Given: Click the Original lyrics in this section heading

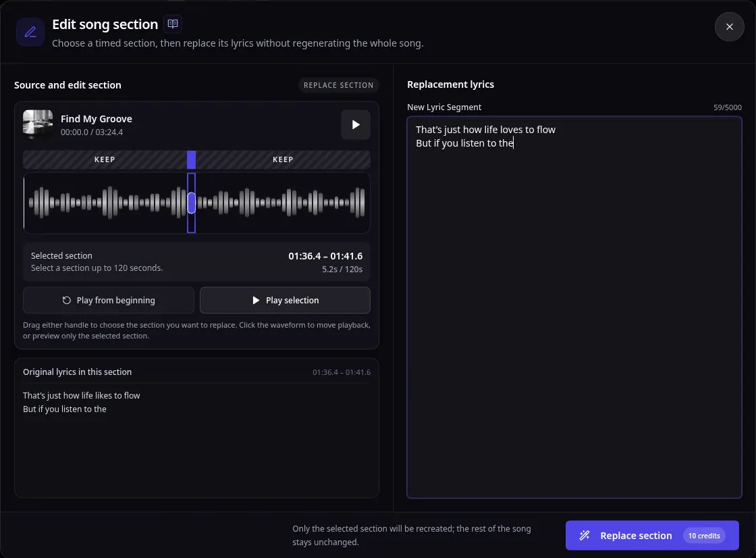Looking at the screenshot, I should (x=77, y=372).
